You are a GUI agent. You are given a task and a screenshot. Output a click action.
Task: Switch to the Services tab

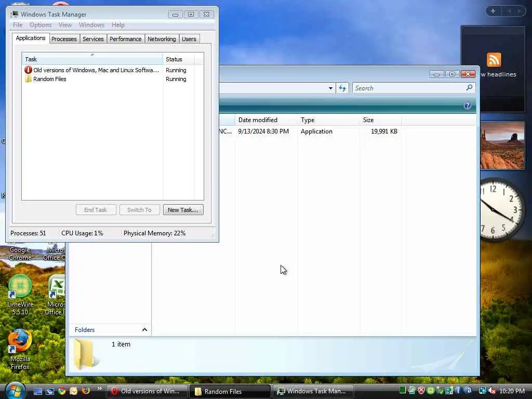click(93, 39)
